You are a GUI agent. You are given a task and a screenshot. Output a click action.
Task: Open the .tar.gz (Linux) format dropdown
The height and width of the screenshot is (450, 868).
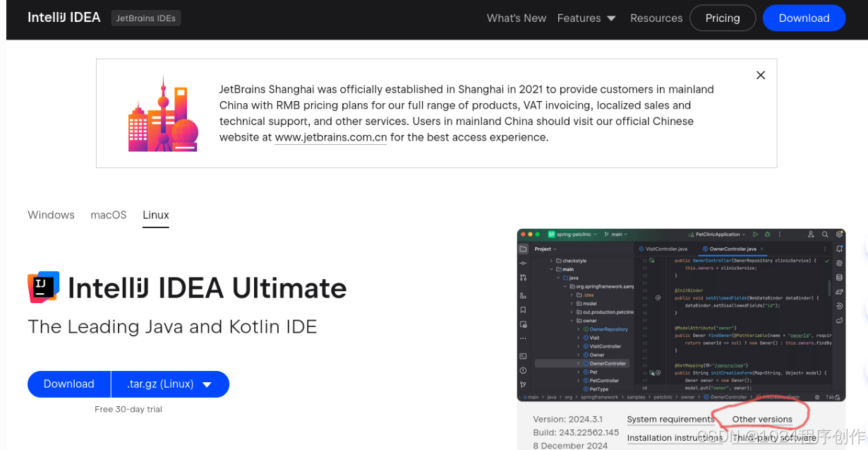pyautogui.click(x=170, y=384)
